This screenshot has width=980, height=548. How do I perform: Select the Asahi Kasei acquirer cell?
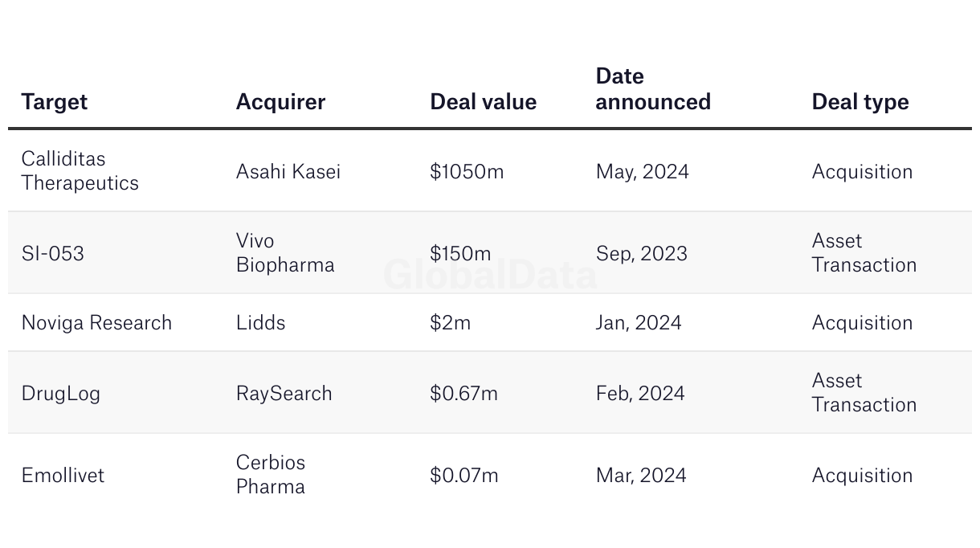(x=288, y=172)
